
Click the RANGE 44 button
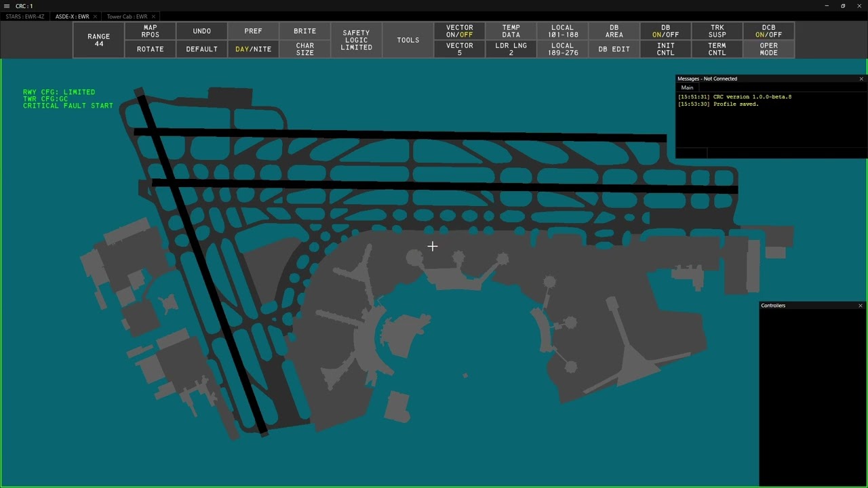point(98,40)
